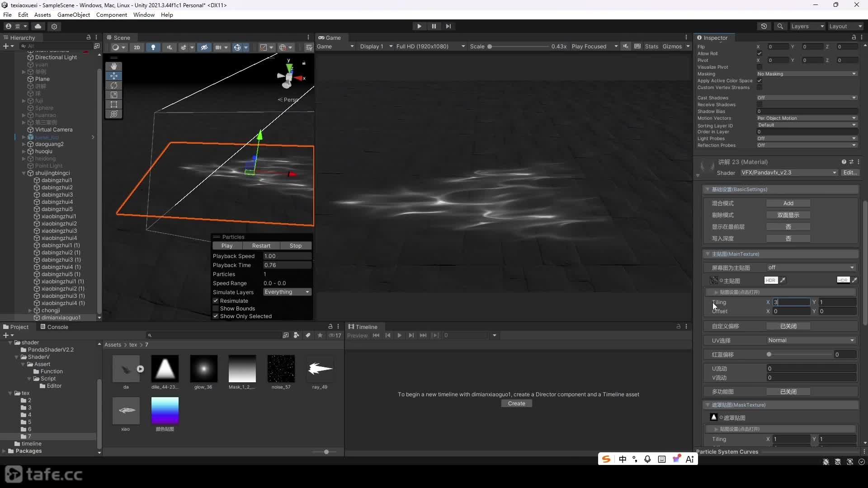Viewport: 868px width, 488px height.
Task: Open the global search magnifier icon
Action: coord(780,26)
